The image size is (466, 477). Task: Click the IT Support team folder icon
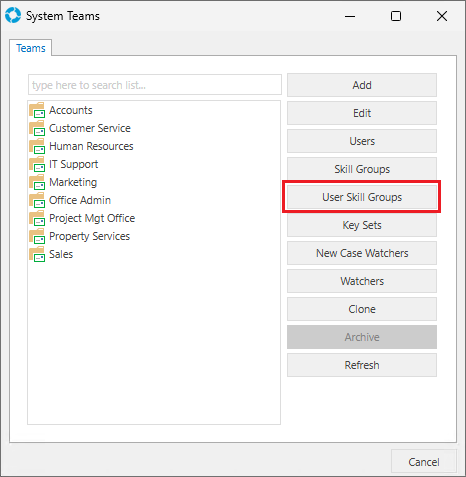37,164
